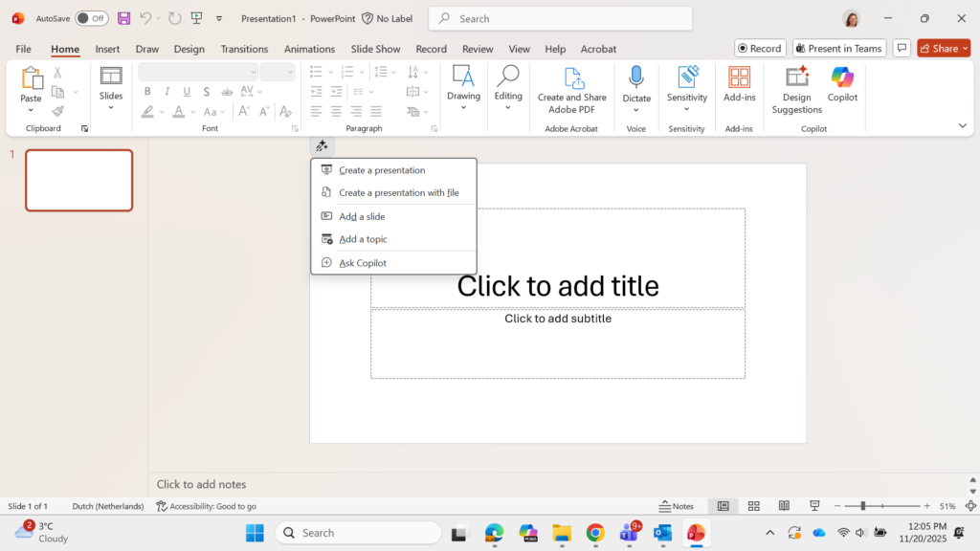The width and height of the screenshot is (980, 551).
Task: Toggle AutoSave switch
Action: (92, 18)
